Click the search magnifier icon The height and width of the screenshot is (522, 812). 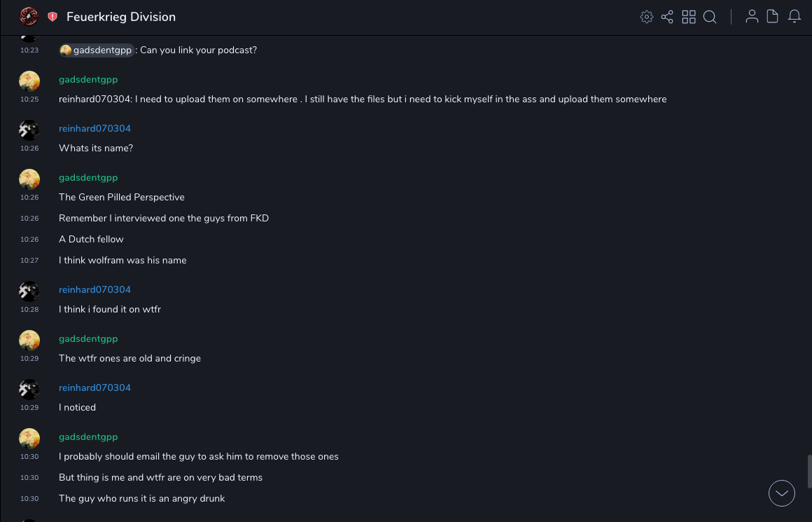tap(710, 17)
